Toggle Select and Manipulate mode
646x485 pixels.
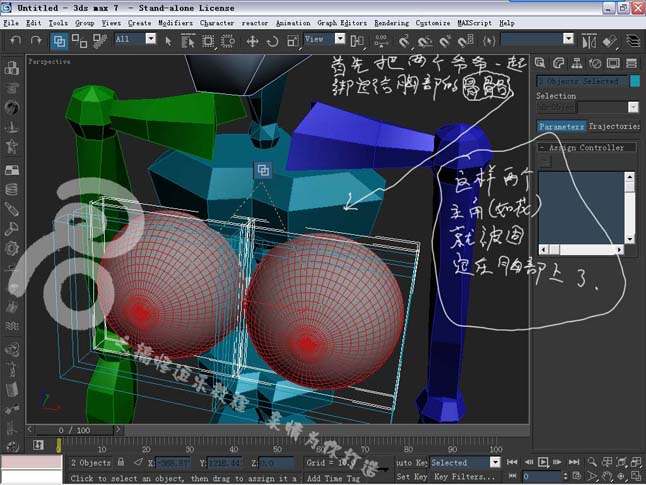pos(381,41)
